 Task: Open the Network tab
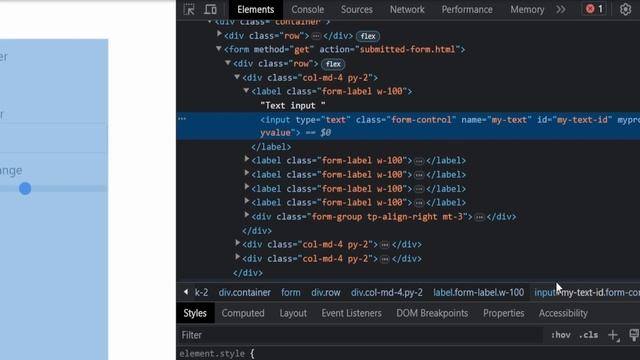tap(407, 9)
